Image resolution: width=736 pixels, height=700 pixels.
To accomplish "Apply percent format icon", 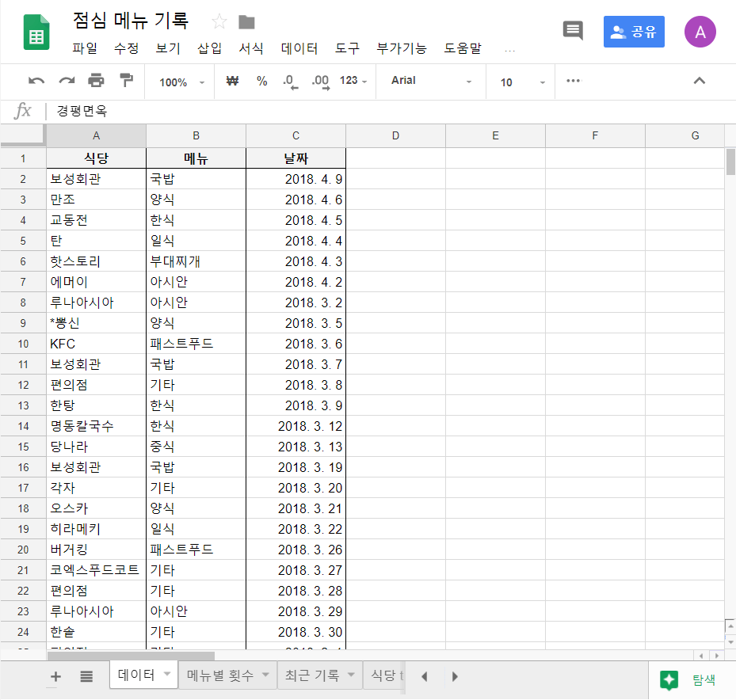I will tap(261, 81).
